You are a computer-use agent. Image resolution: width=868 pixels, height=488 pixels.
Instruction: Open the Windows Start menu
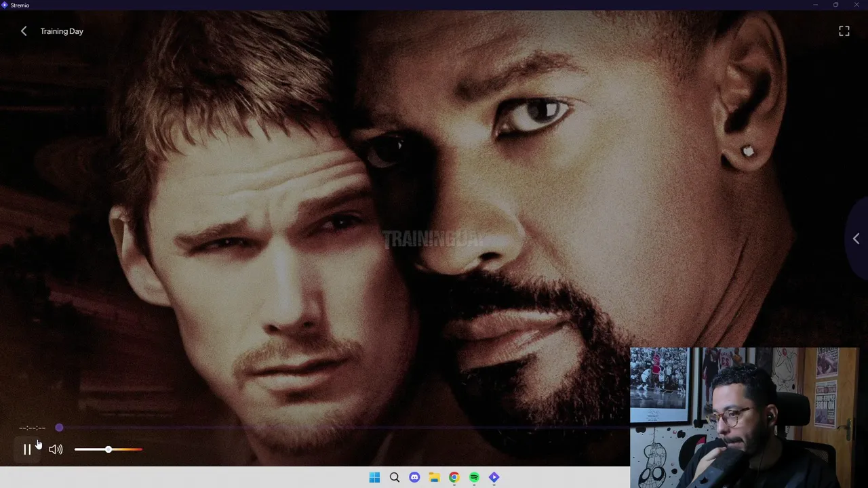[x=374, y=477]
